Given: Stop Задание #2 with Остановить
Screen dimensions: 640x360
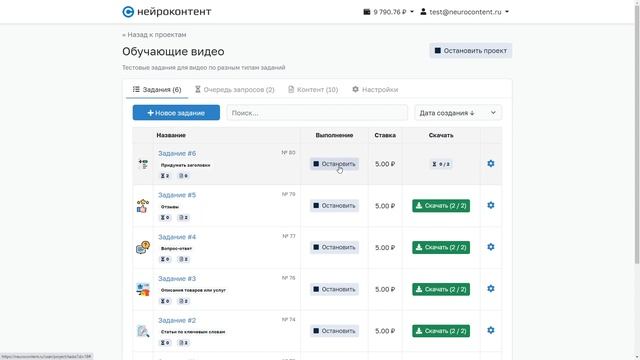Looking at the screenshot, I should click(x=334, y=331).
